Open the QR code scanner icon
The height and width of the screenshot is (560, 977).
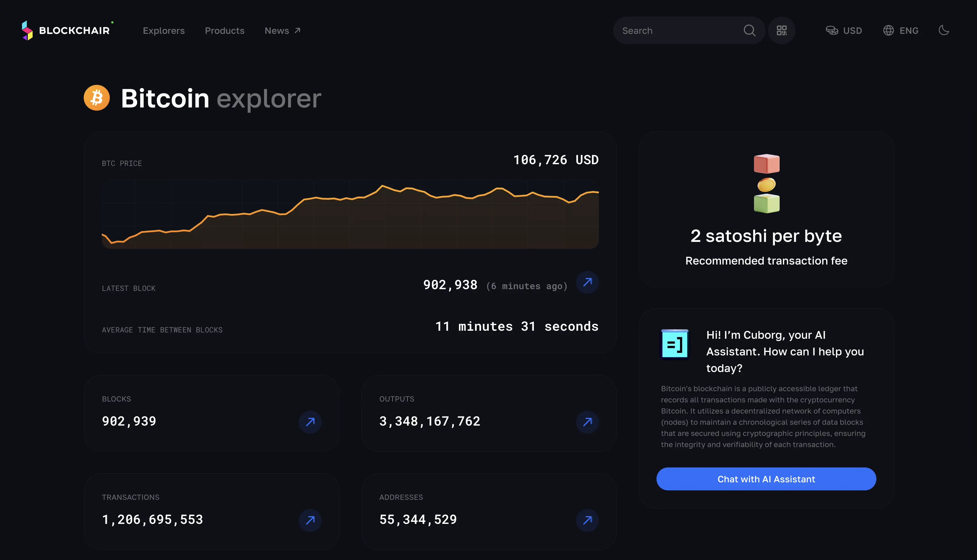pyautogui.click(x=781, y=30)
